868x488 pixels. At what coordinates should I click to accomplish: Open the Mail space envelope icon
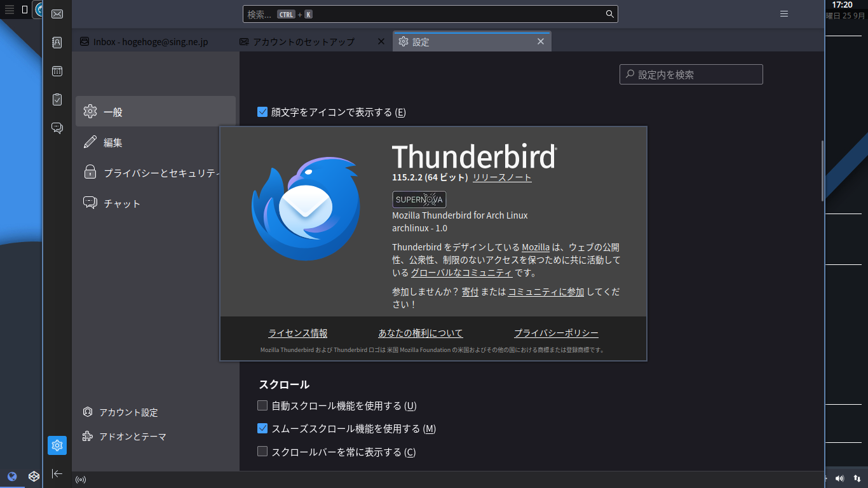pyautogui.click(x=57, y=14)
